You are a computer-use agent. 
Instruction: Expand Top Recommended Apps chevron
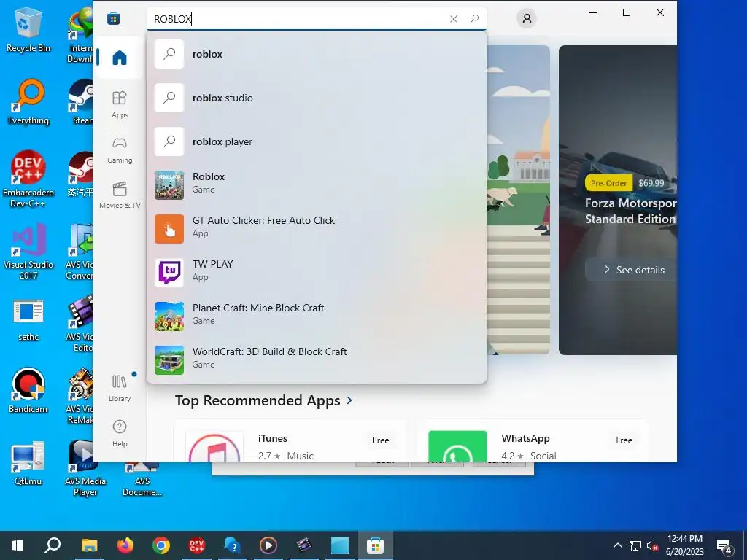(x=349, y=400)
